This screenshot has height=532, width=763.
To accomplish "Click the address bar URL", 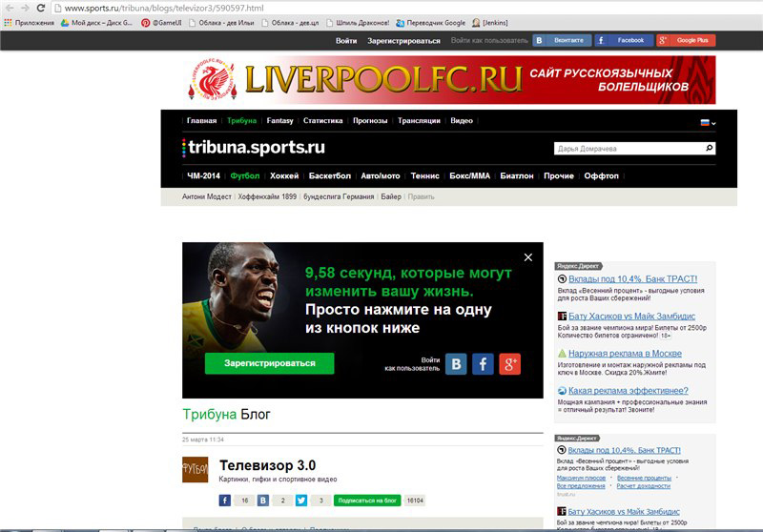I will click(x=164, y=8).
